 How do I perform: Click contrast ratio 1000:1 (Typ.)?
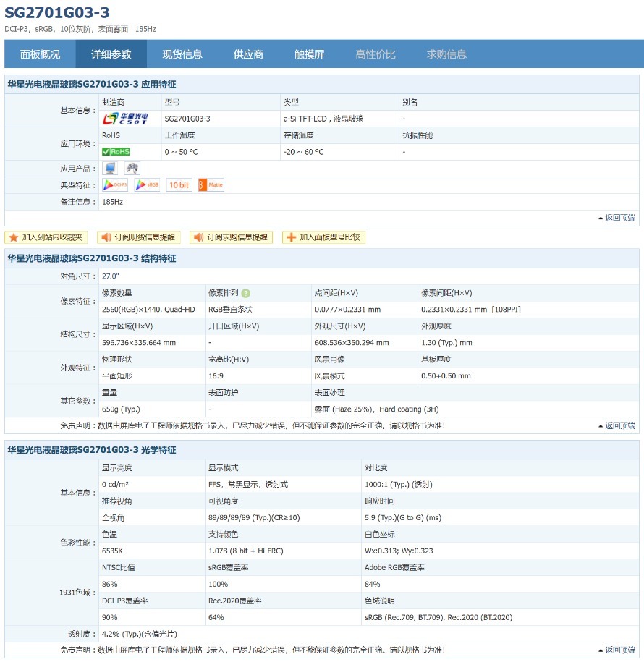399,484
